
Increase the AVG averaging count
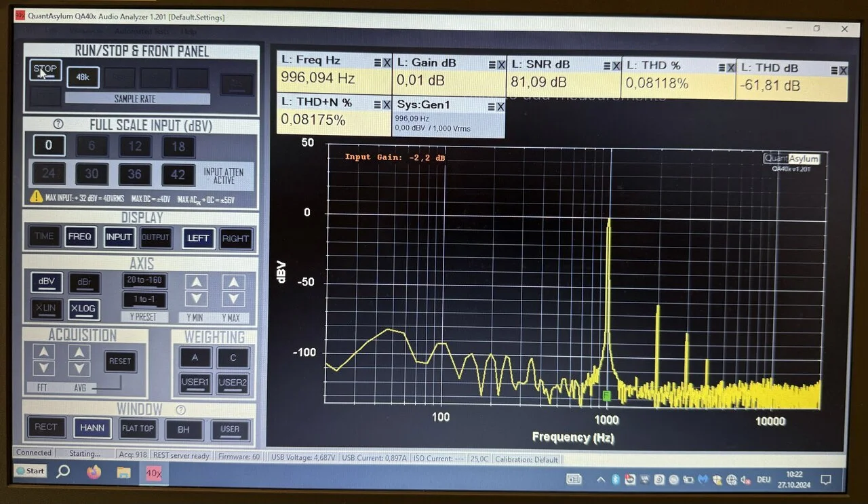click(x=79, y=352)
